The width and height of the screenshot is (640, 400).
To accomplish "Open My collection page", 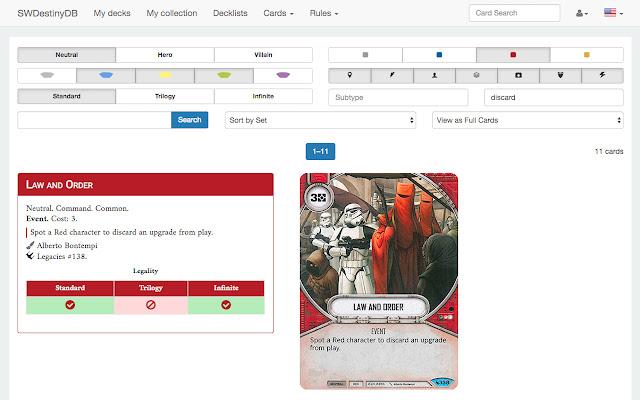I will 172,13.
